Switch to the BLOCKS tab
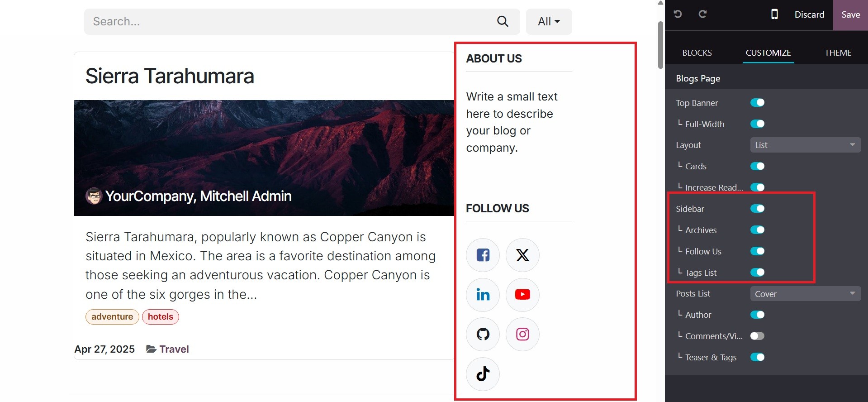This screenshot has width=868, height=402. click(697, 53)
